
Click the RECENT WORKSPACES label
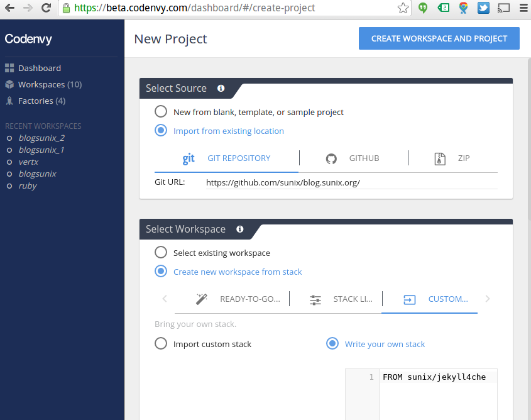(x=43, y=126)
